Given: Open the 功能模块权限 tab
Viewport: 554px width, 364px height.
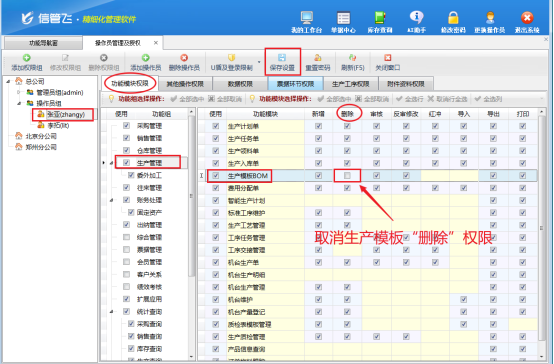Looking at the screenshot, I should (x=130, y=83).
